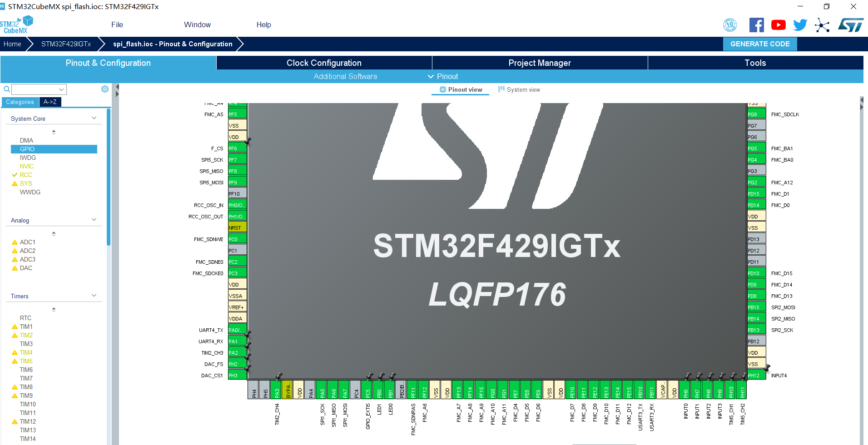868x445 pixels.
Task: Navigate to Home via the breadcrumb
Action: pyautogui.click(x=12, y=44)
